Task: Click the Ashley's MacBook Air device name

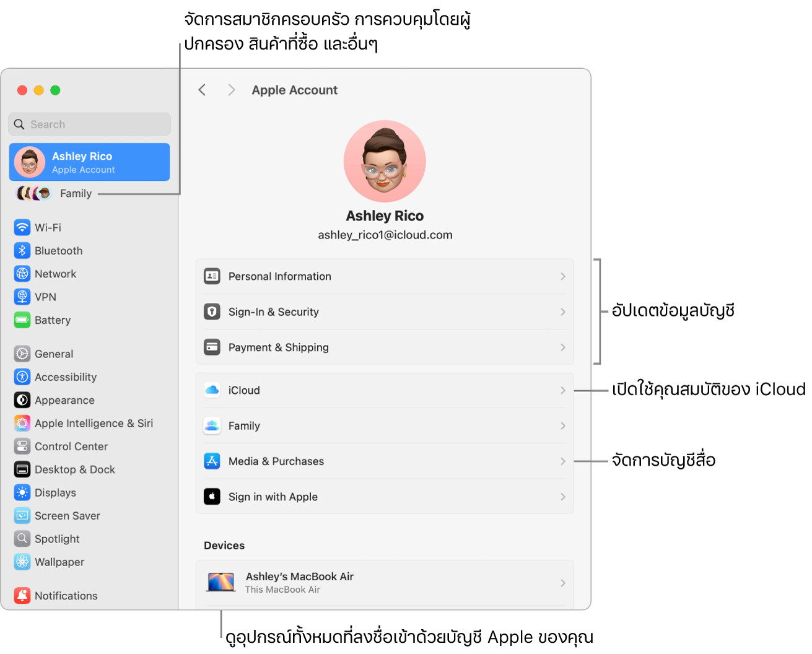Action: (x=300, y=577)
